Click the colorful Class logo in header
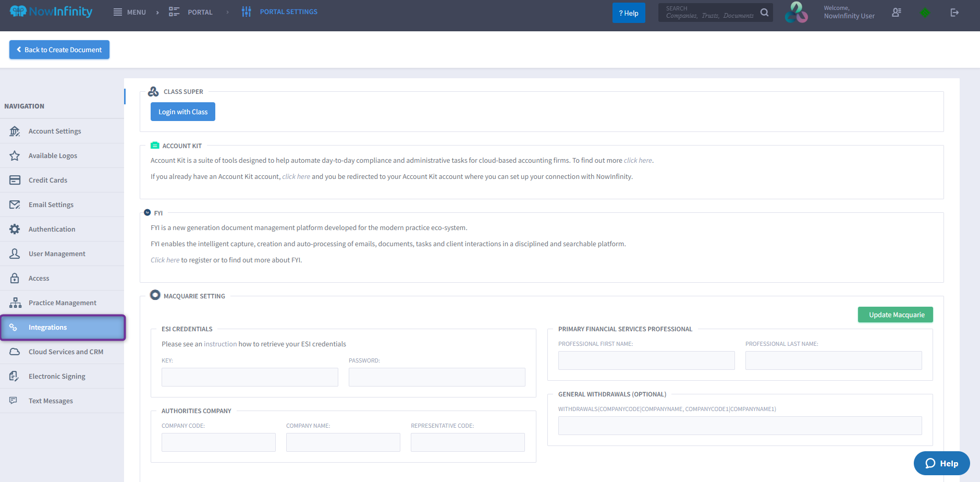The height and width of the screenshot is (482, 980). pos(797,13)
